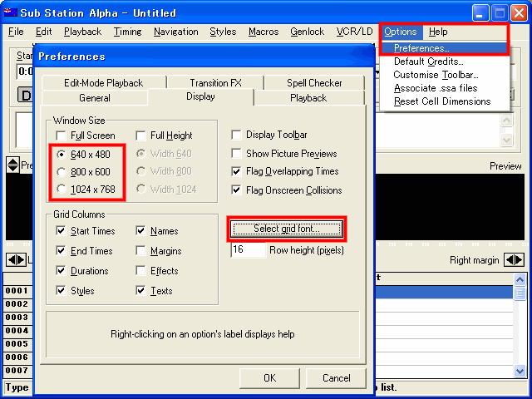Go to the Transition FX tab
The height and width of the screenshot is (399, 532).
(x=214, y=83)
